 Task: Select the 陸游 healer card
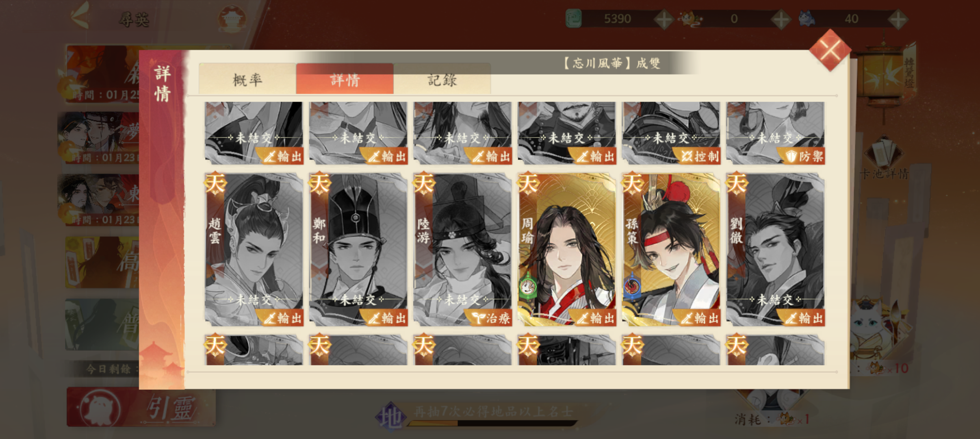pos(462,249)
